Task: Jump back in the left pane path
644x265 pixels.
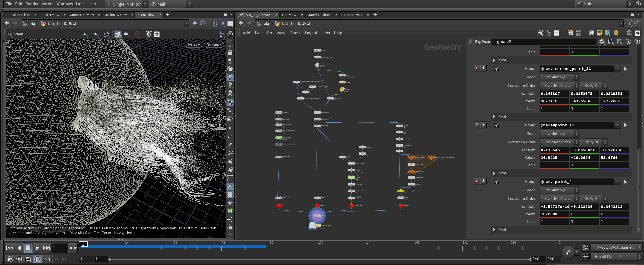Action: coord(7,23)
